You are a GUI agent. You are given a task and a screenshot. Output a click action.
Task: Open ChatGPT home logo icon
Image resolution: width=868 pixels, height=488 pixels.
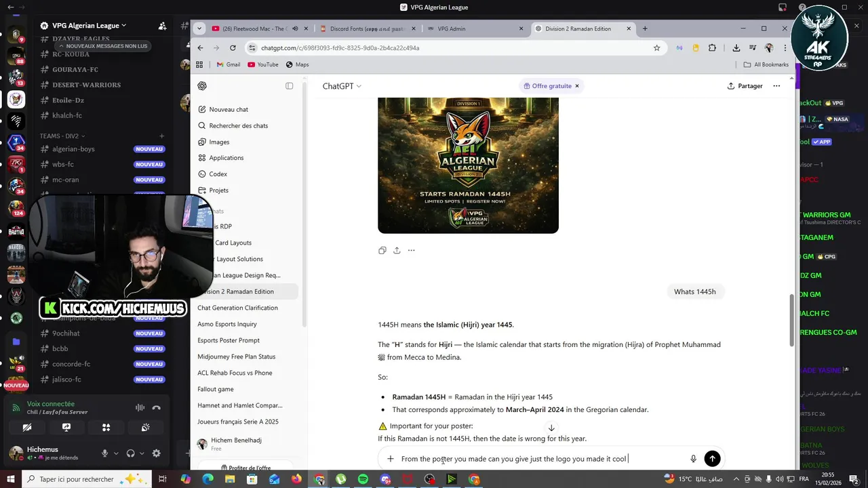click(x=202, y=86)
